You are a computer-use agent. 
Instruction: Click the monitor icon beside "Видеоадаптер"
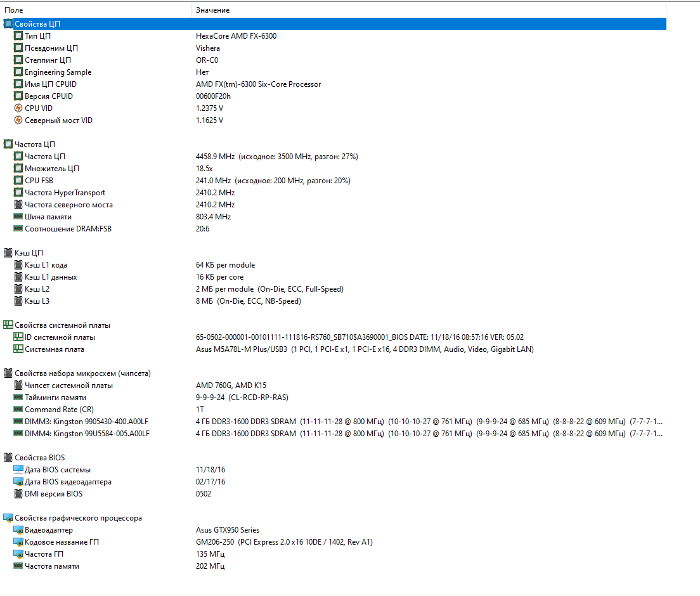click(18, 530)
